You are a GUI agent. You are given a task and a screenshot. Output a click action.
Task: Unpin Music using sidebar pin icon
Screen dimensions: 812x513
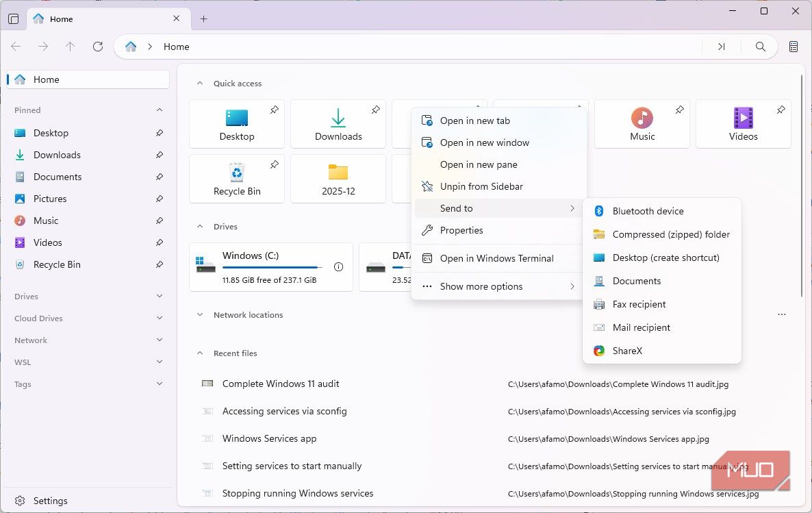160,221
